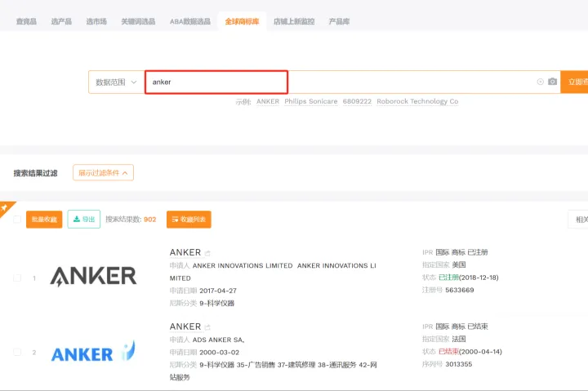Click the red 已结束 status
This screenshot has height=391, width=588.
coord(448,352)
